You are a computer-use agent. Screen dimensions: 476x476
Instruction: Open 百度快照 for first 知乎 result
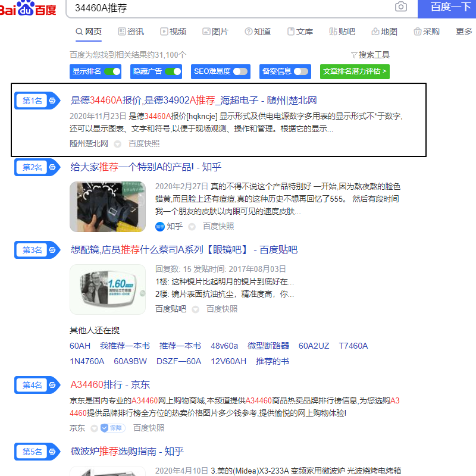(x=218, y=227)
